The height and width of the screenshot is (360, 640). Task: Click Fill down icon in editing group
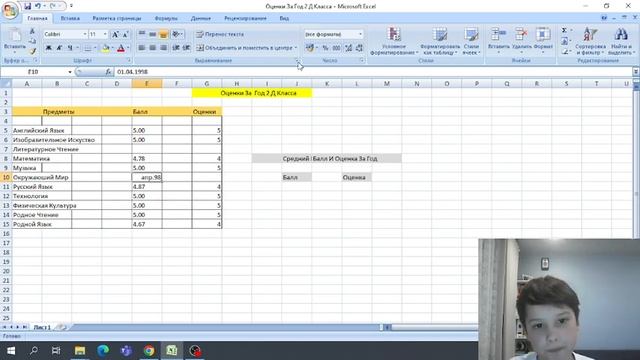[x=564, y=41]
